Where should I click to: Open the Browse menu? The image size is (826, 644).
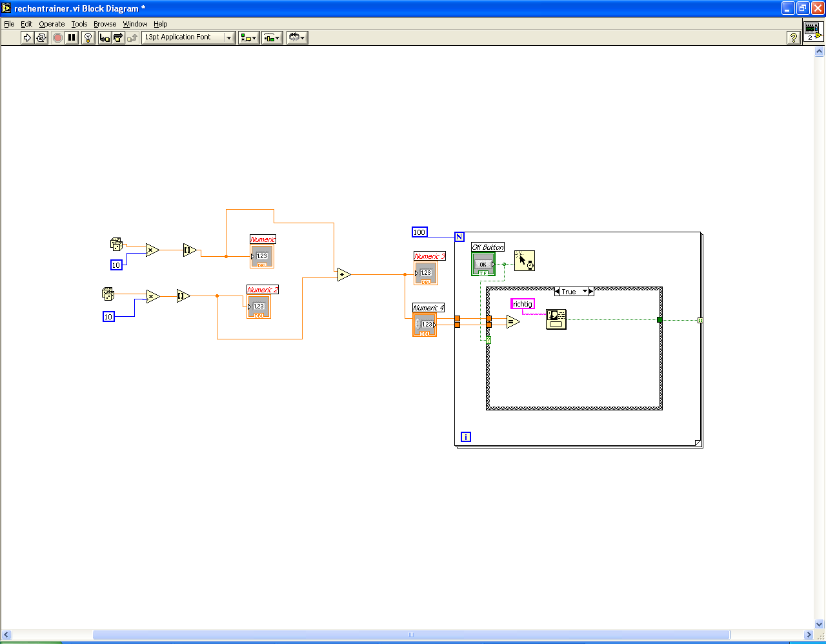105,24
